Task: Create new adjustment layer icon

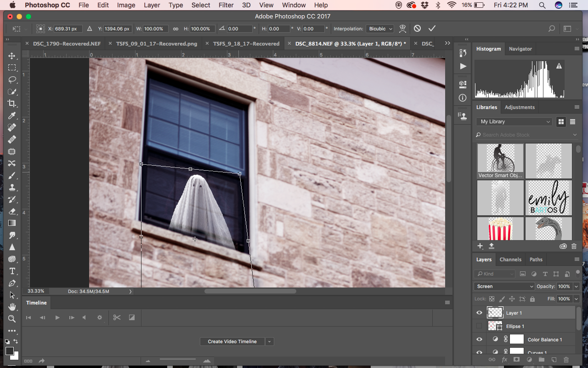Action: point(529,360)
